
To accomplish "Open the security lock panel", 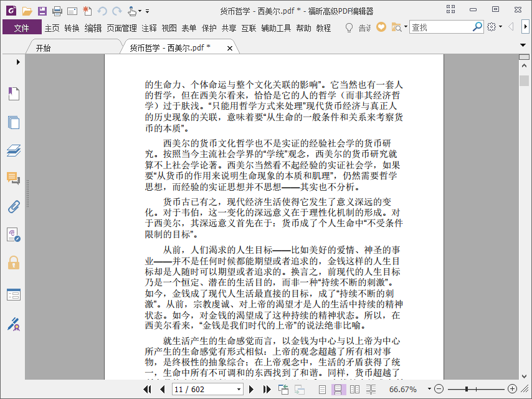I will point(14,263).
